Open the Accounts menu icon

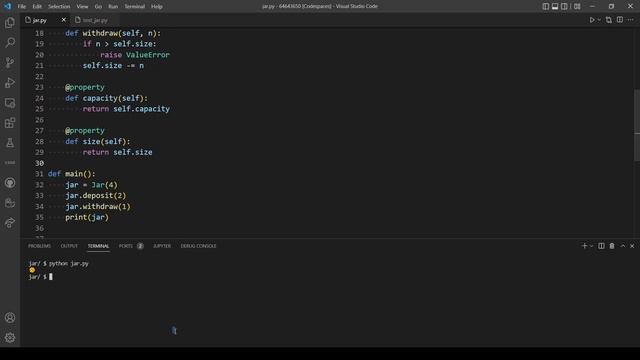click(10, 318)
